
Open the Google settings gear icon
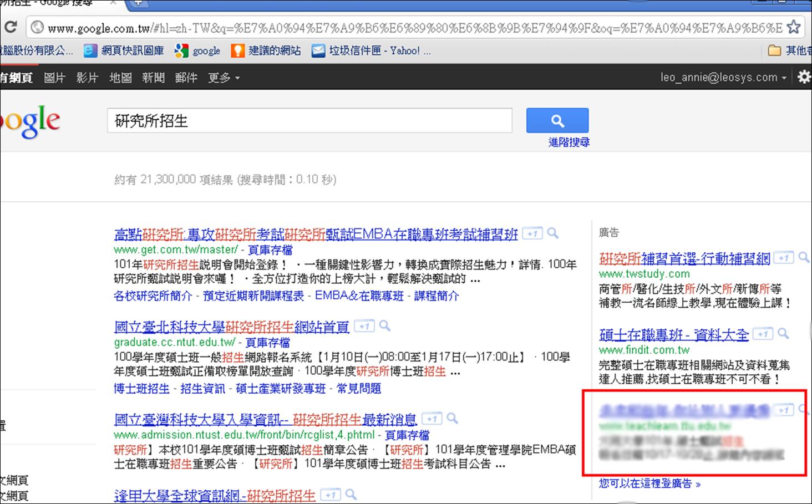(804, 77)
